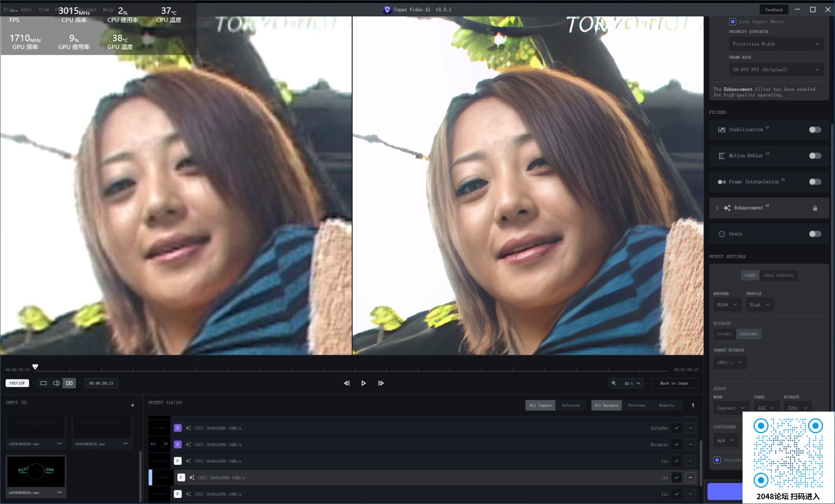Click the output list sort arrows
Viewport: 835px width, 504px height.
(x=693, y=405)
